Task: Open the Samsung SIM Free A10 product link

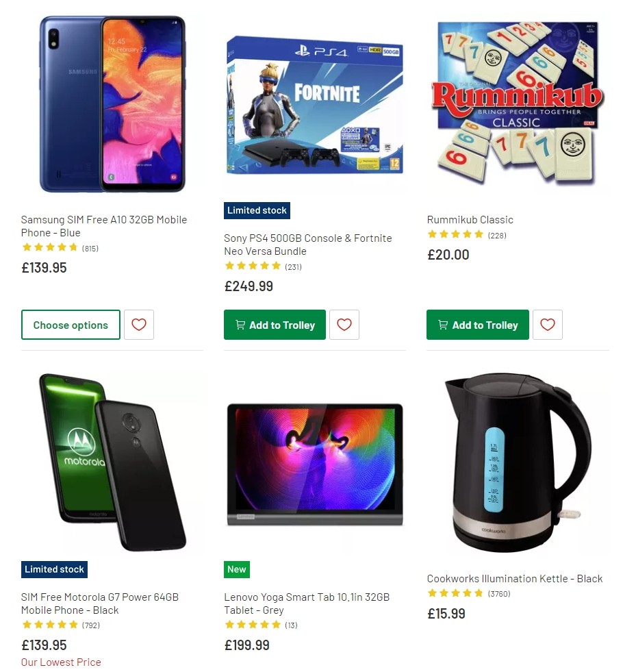Action: click(x=103, y=226)
